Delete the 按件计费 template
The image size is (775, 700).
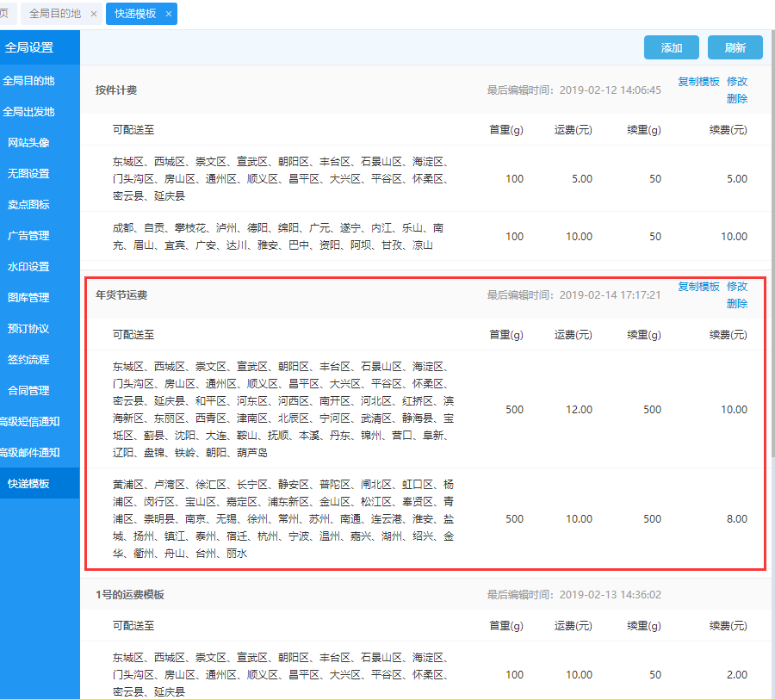737,99
